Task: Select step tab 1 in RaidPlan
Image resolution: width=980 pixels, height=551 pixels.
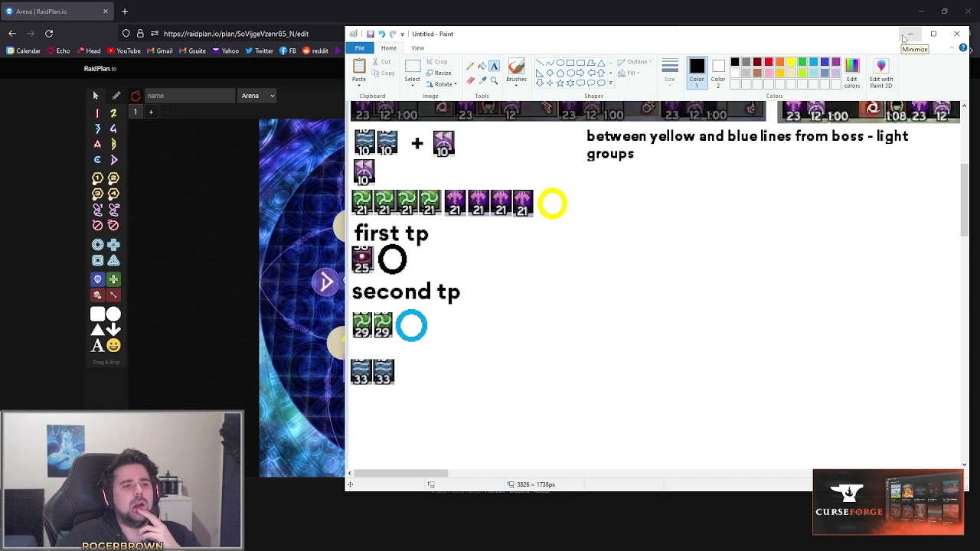Action: [136, 112]
